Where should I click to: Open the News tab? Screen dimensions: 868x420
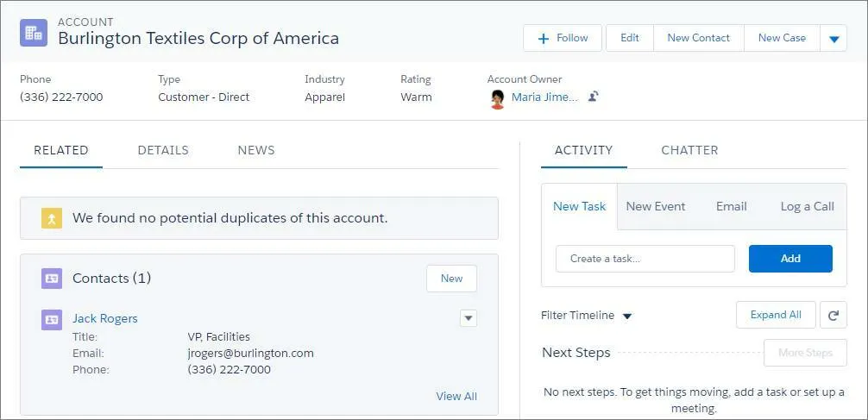(256, 151)
